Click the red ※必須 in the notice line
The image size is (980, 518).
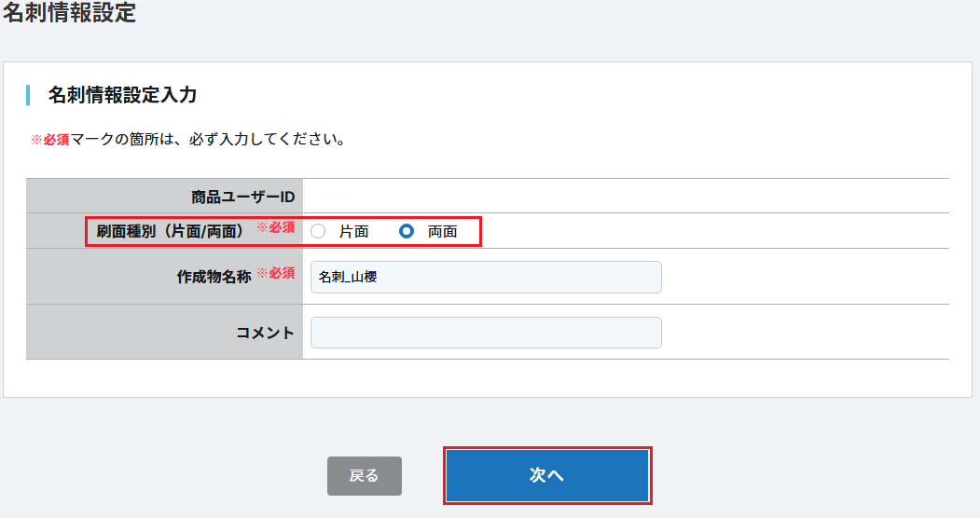(x=50, y=140)
